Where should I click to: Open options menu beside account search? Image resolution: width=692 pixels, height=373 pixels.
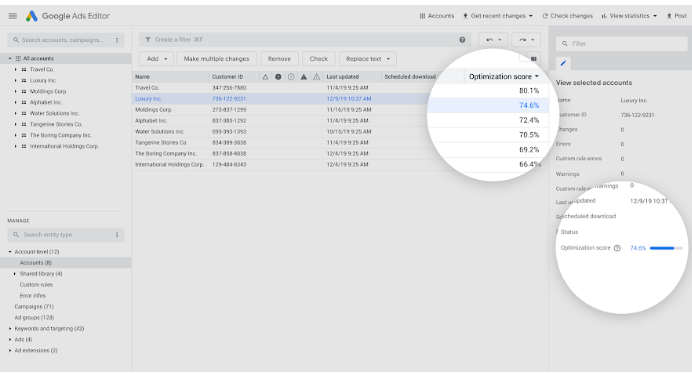pos(117,40)
